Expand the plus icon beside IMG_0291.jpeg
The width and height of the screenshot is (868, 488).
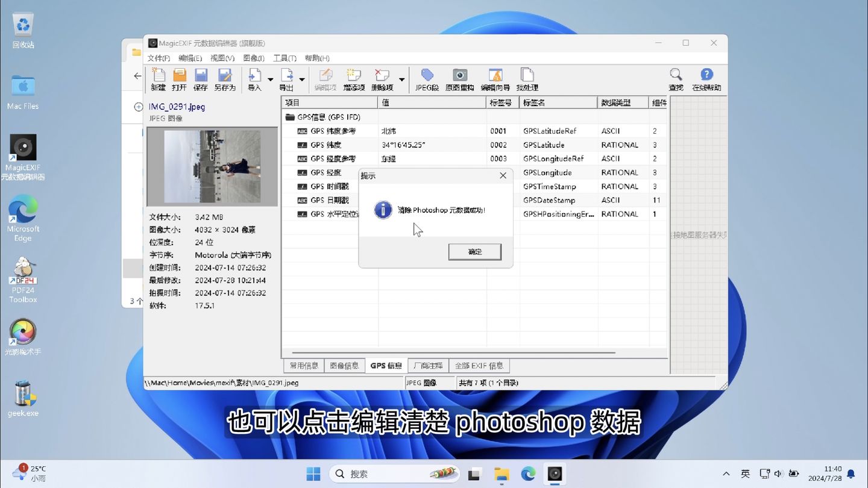[x=138, y=107]
